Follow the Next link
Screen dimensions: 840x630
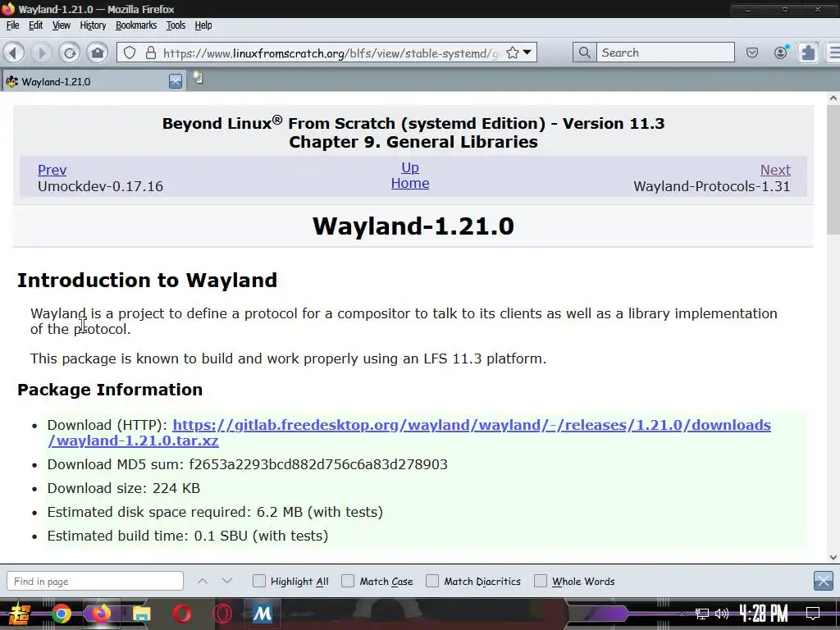(775, 170)
